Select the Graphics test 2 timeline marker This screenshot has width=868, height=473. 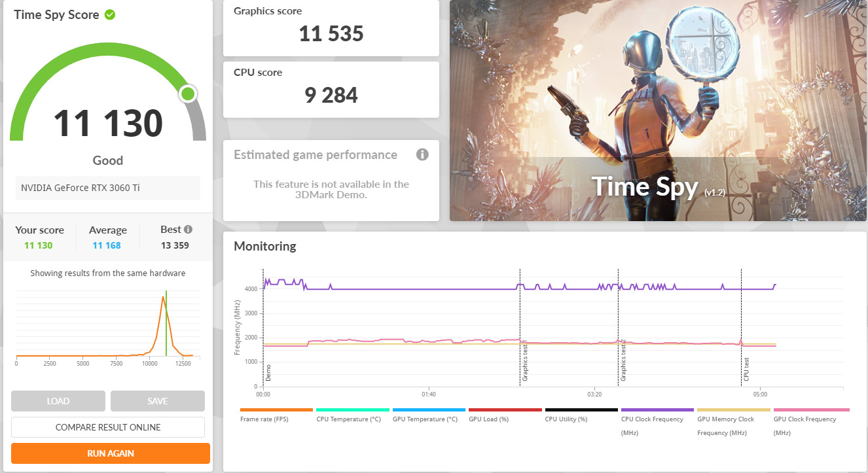pos(623,360)
